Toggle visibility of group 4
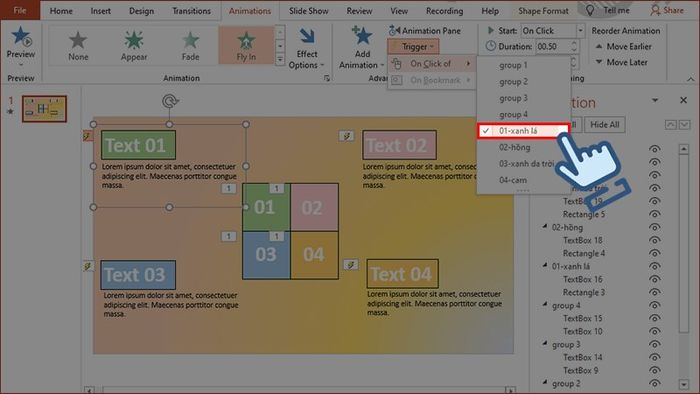 pyautogui.click(x=654, y=305)
